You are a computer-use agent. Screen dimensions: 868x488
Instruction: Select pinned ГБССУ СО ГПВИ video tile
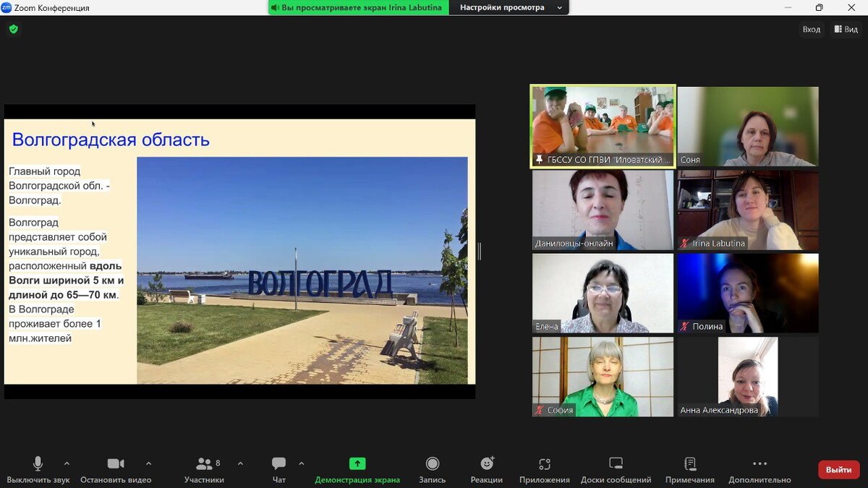(x=603, y=127)
